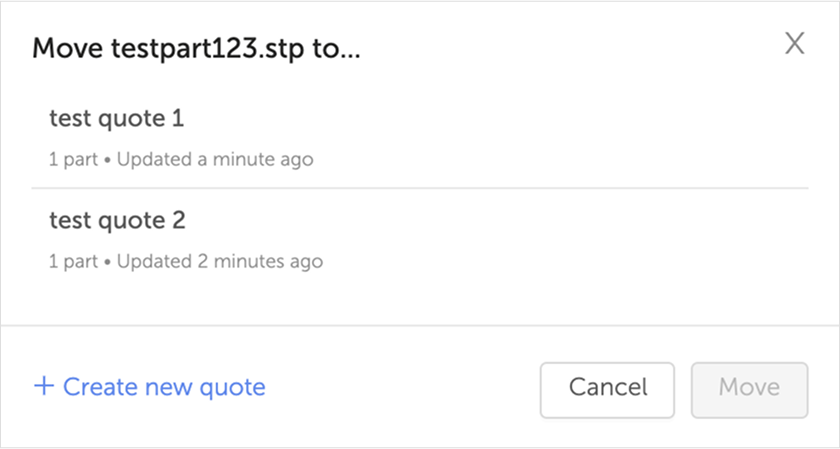Confirm moving testpart123.stp with Move
This screenshot has width=840, height=449.
[749, 387]
